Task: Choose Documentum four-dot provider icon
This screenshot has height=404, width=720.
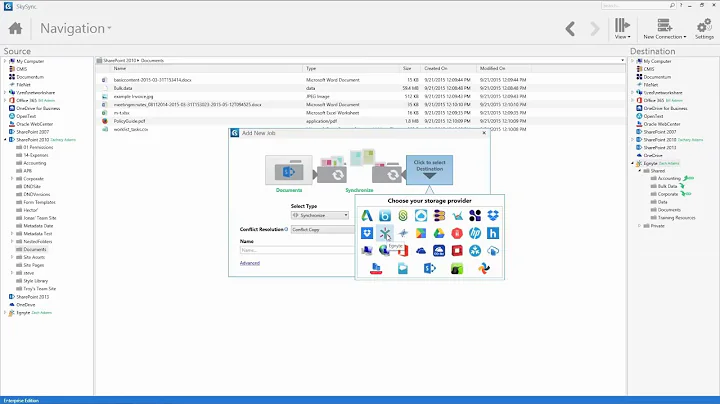Action: (475, 215)
